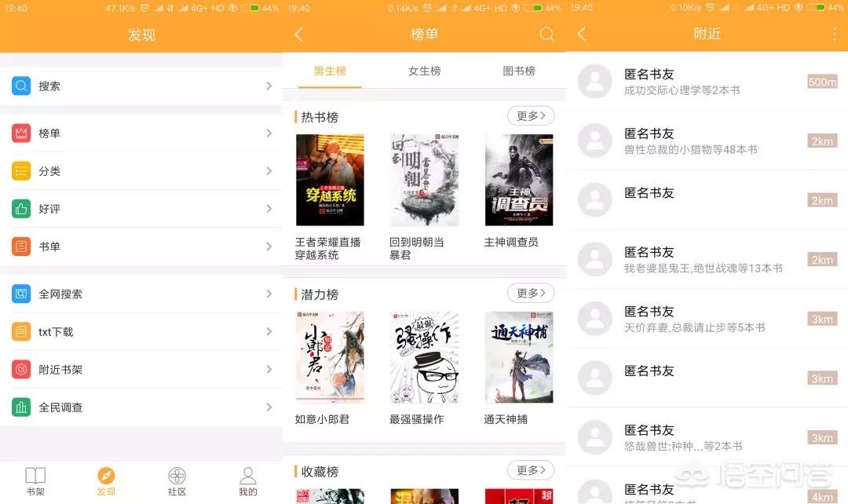848x504 pixels.
Task: Tap the txt下载 label
Action: [56, 331]
